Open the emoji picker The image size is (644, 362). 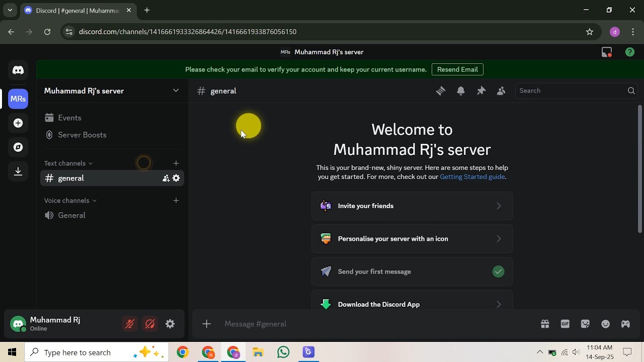pos(605,324)
